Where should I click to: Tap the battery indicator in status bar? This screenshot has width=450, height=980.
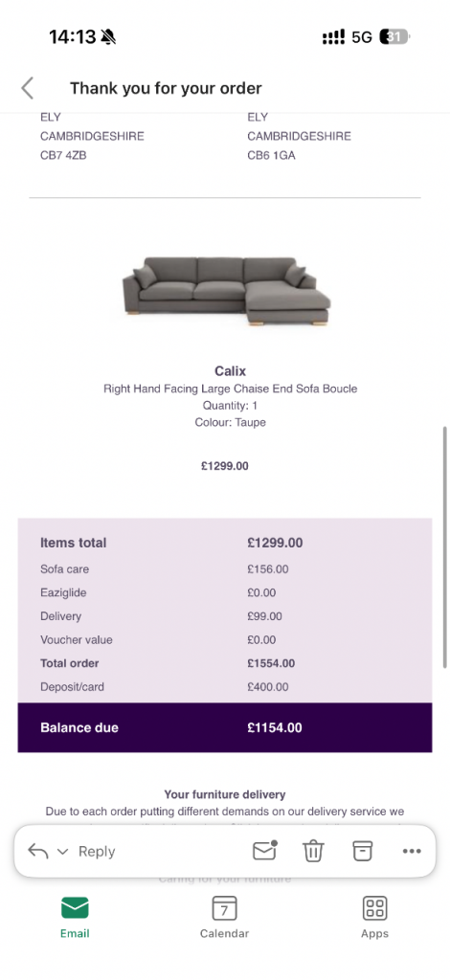[394, 37]
